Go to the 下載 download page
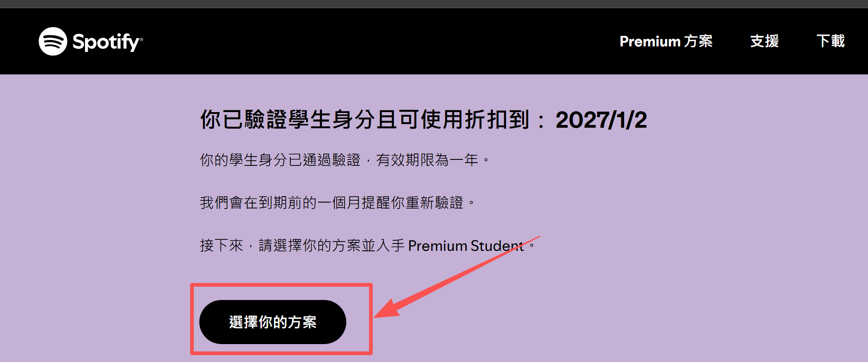 pyautogui.click(x=831, y=41)
